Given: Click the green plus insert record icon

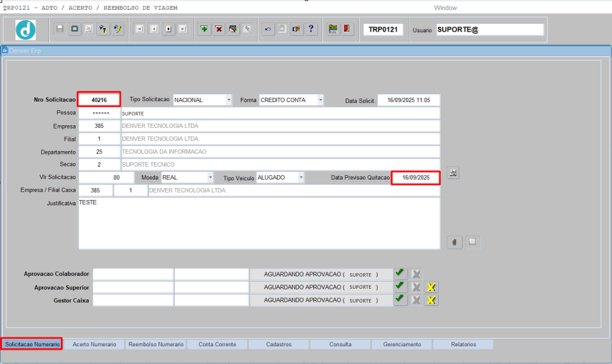Looking at the screenshot, I should click(204, 29).
